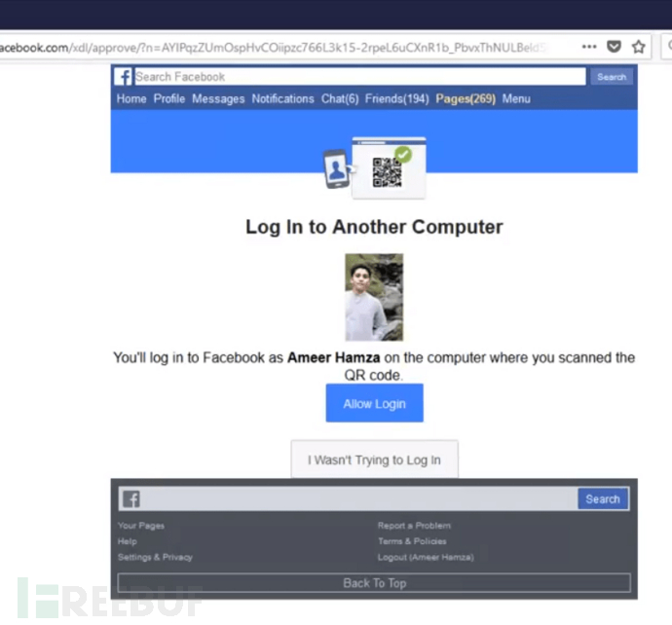This screenshot has height=625, width=672.
Task: Open Messages from navigation bar
Action: (x=218, y=99)
